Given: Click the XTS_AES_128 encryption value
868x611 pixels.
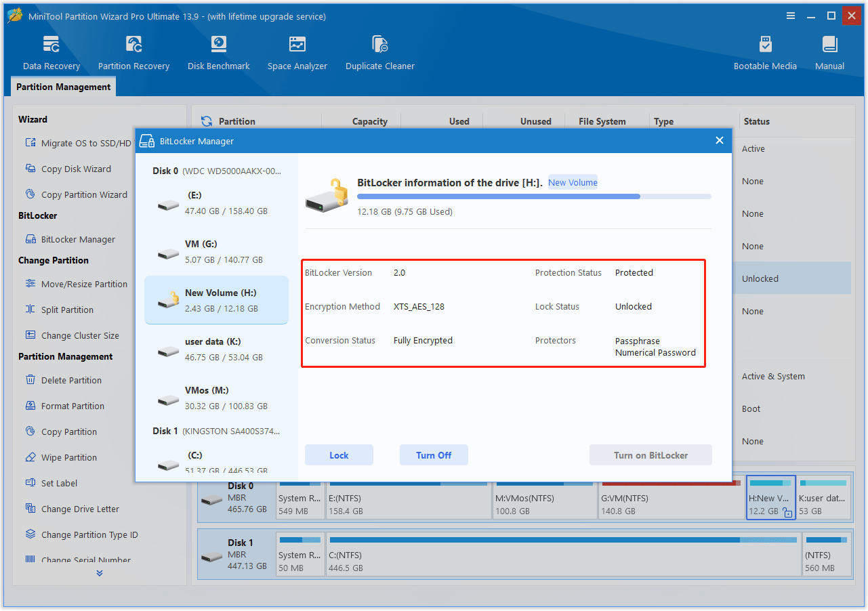Looking at the screenshot, I should coord(419,306).
